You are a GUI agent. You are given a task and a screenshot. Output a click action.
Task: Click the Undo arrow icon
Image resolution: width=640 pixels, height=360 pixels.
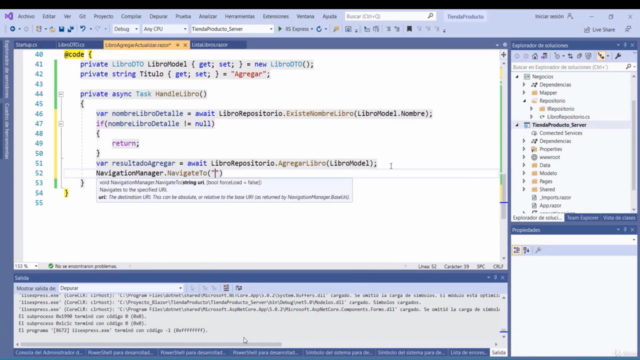[83, 29]
